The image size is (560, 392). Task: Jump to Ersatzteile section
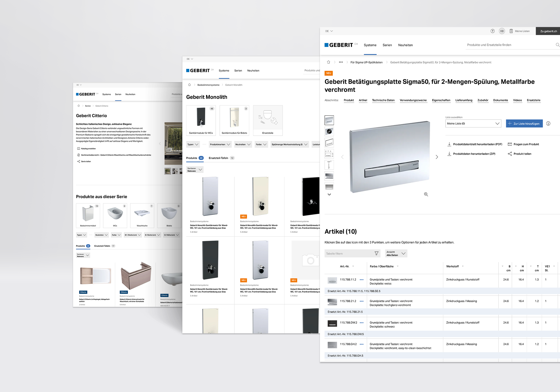533,100
